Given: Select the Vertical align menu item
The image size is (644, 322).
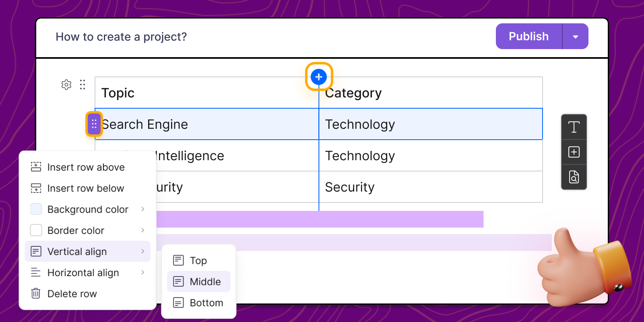Looking at the screenshot, I should coord(88,251).
